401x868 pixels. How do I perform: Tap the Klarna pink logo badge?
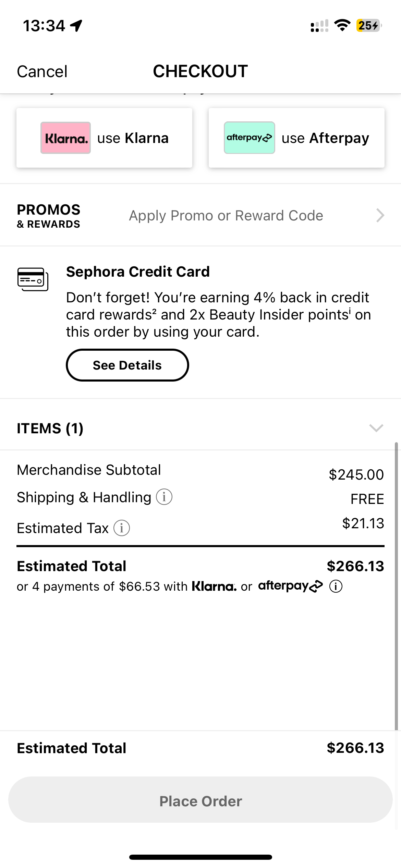(x=65, y=138)
